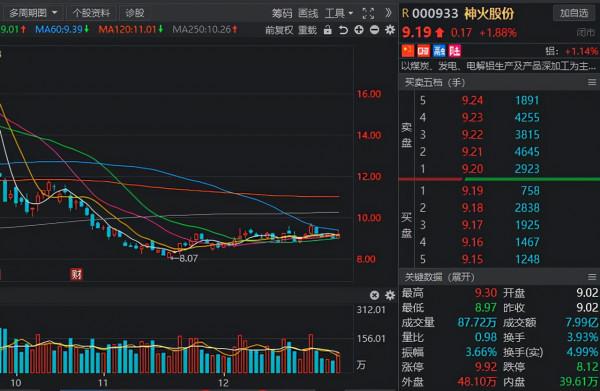Open the 多周期图 dropdown
This screenshot has width=600, height=391.
click(33, 13)
